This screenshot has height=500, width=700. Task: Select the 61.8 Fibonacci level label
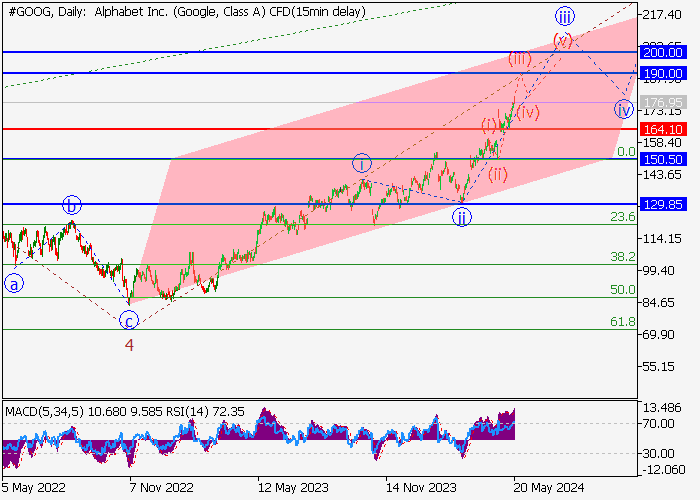623,322
